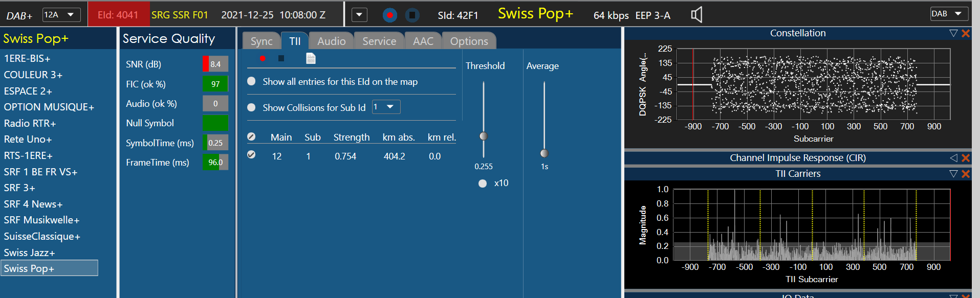Screen dimensions: 980x298
Task: Click the DAB+ logo label
Action: pyautogui.click(x=19, y=16)
